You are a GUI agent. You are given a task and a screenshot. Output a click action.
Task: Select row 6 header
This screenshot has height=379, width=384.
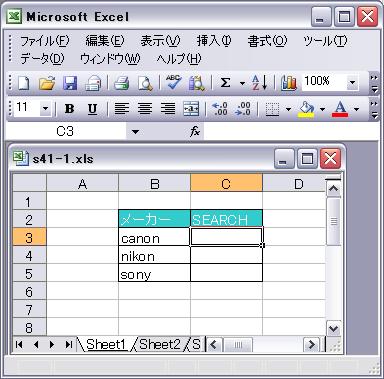[x=29, y=291]
